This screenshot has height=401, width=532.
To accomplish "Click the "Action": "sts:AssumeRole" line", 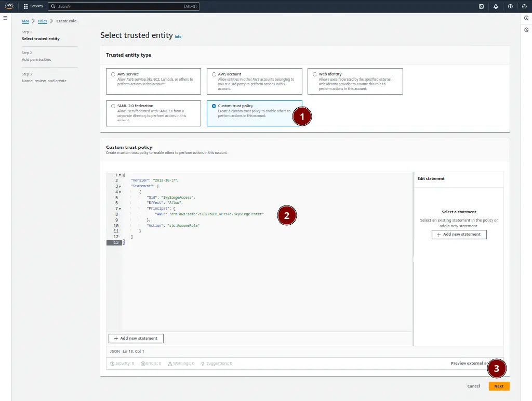I will 172,225.
